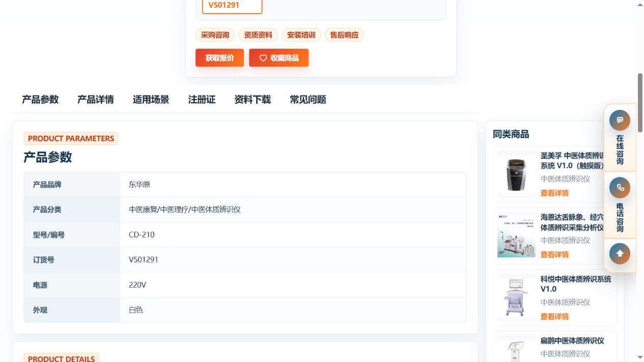Click the 型号/编号 row label
644x362 pixels.
point(49,235)
